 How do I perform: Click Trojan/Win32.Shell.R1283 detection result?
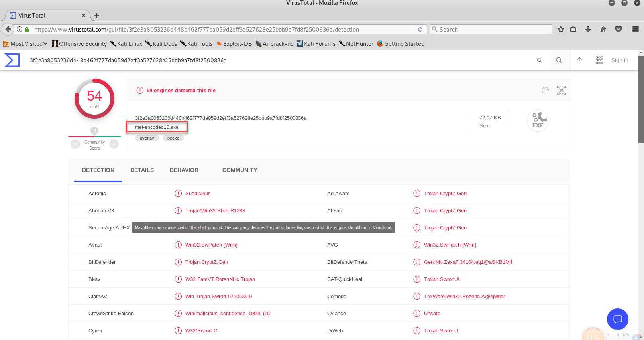[215, 210]
